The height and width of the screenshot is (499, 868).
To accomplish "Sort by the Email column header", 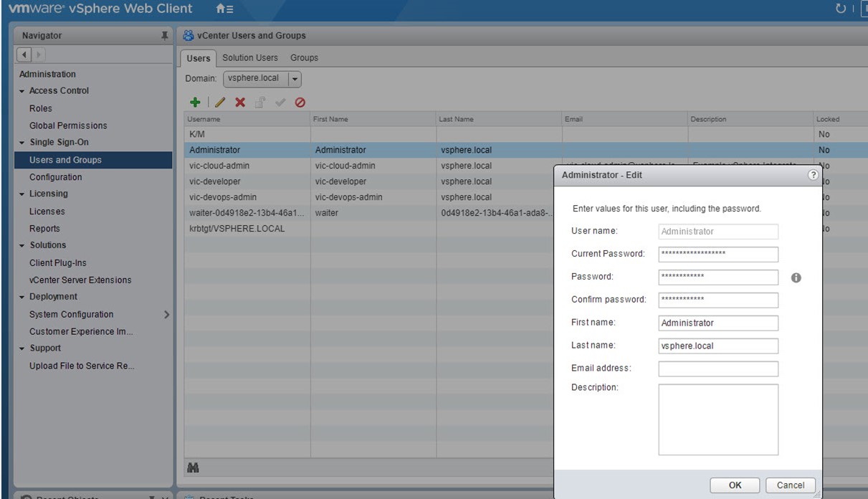I will pos(624,119).
